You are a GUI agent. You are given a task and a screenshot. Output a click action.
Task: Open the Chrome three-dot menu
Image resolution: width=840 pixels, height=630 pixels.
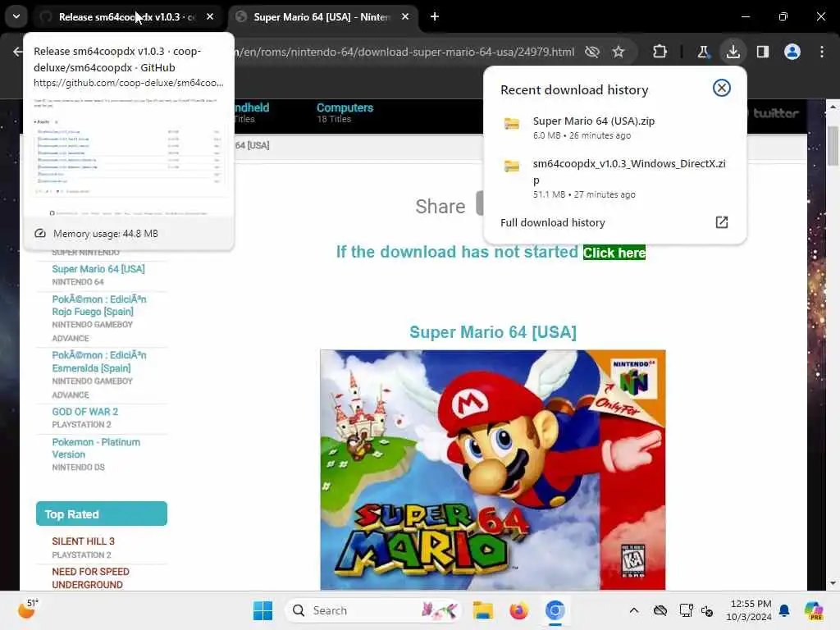pos(822,52)
